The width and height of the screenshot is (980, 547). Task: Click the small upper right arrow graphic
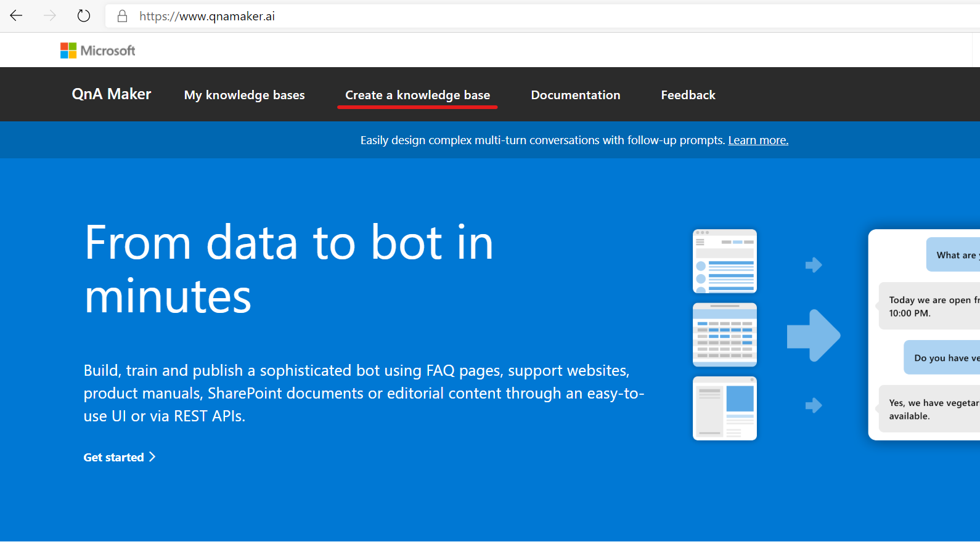tap(814, 265)
